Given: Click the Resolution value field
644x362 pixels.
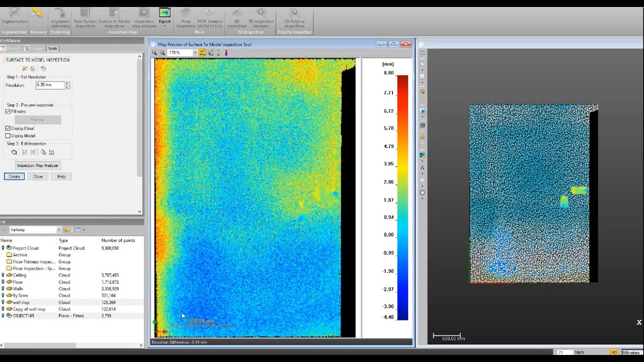Looking at the screenshot, I should pos(50,85).
